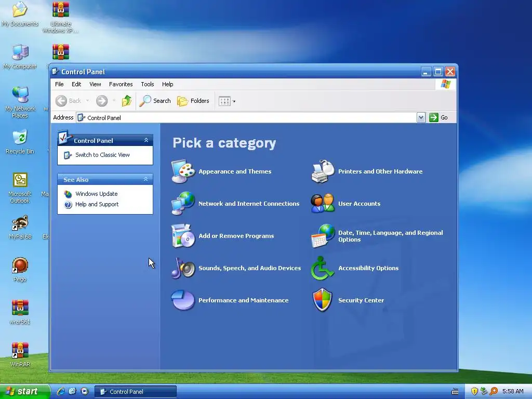Open the Windows Update link
This screenshot has height=399, width=532.
click(96, 194)
